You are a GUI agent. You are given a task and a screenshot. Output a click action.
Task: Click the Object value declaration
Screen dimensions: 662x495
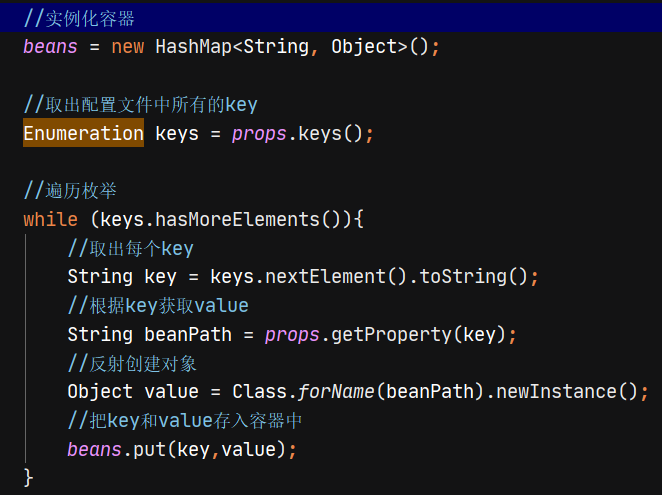pos(133,392)
